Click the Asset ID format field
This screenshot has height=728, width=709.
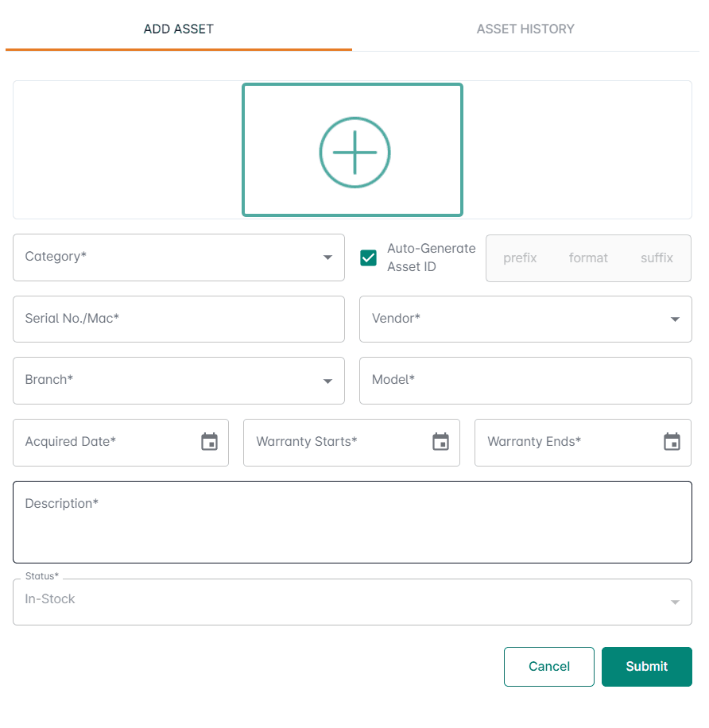588,258
